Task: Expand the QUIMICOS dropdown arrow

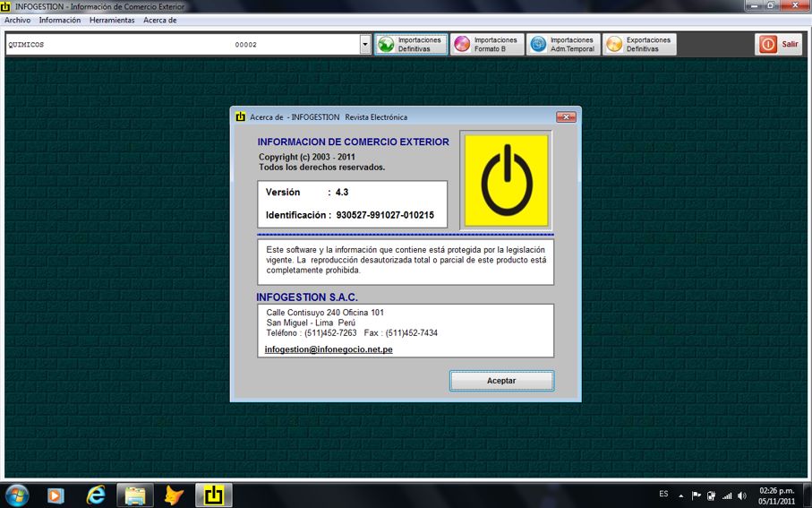Action: coord(364,45)
